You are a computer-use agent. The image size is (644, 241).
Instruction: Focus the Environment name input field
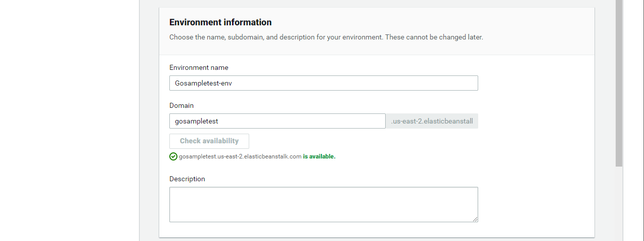click(x=324, y=83)
